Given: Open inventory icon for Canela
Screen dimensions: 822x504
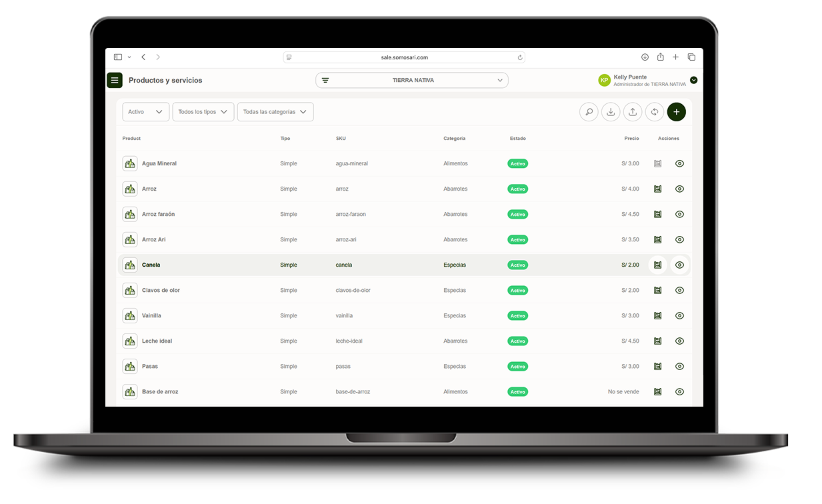Looking at the screenshot, I should (x=658, y=265).
